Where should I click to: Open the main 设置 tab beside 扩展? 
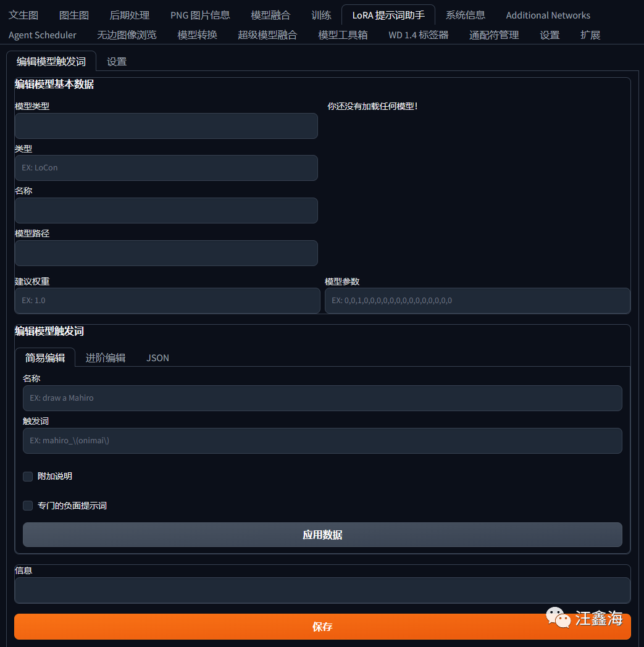click(550, 35)
